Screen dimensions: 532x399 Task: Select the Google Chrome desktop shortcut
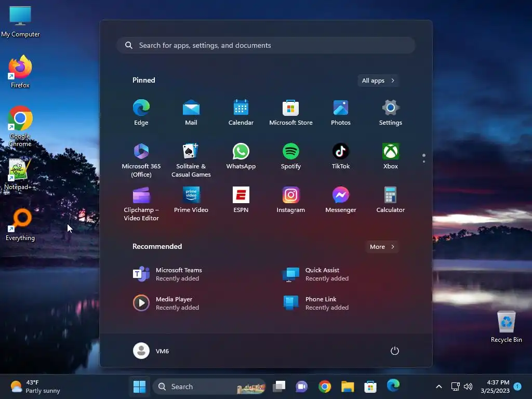20,126
